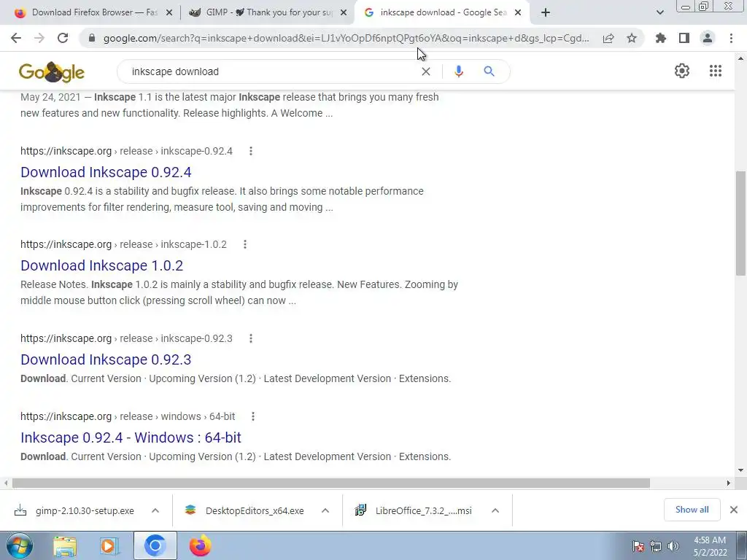747x560 pixels.
Task: Bookmark this page with the star icon
Action: tap(632, 38)
